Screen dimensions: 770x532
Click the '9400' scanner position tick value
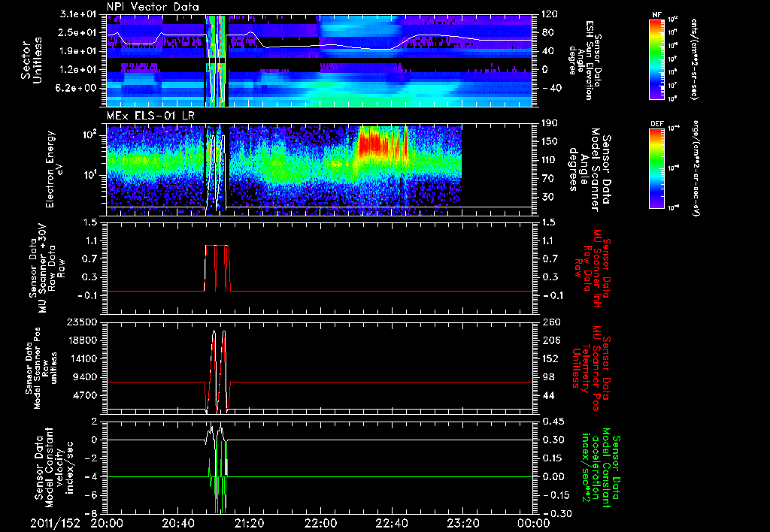point(86,377)
